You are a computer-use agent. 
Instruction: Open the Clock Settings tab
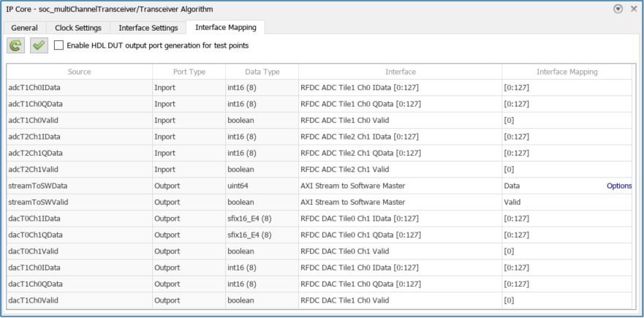pyautogui.click(x=80, y=28)
